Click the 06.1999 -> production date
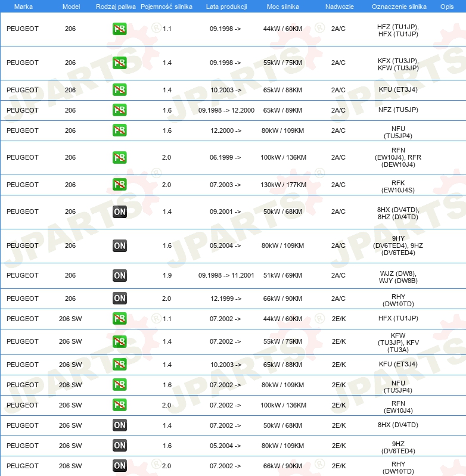This screenshot has width=466, height=476. tap(225, 157)
